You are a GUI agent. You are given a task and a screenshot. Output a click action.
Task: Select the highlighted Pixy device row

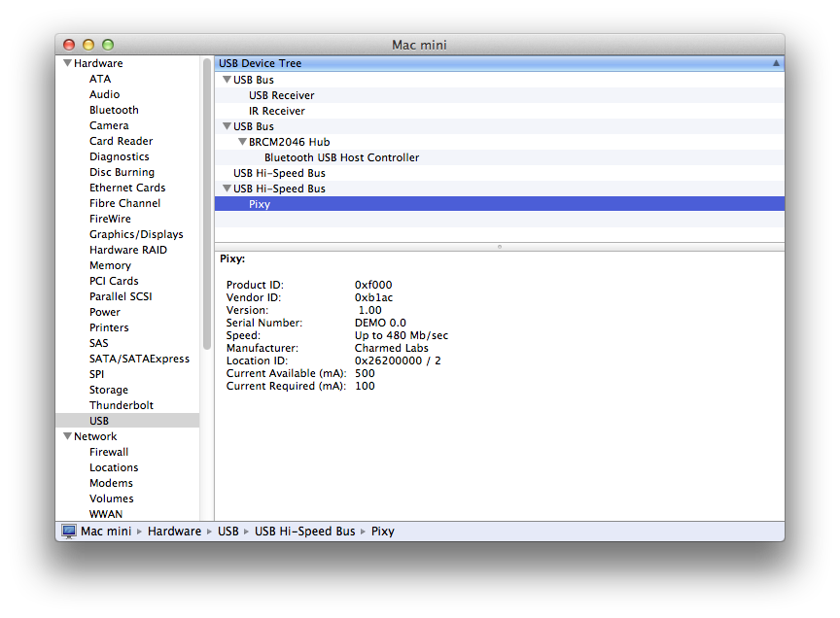point(260,204)
